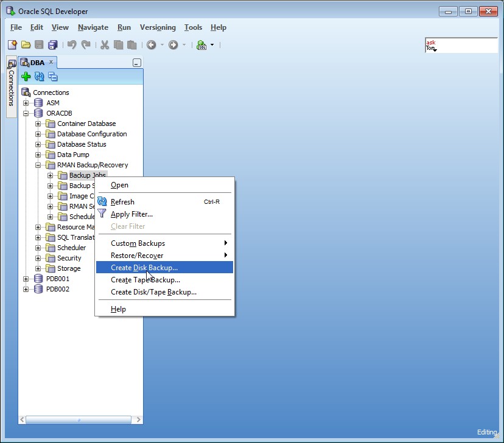The image size is (504, 443).
Task: Expand the Container Database node
Action: (x=38, y=124)
